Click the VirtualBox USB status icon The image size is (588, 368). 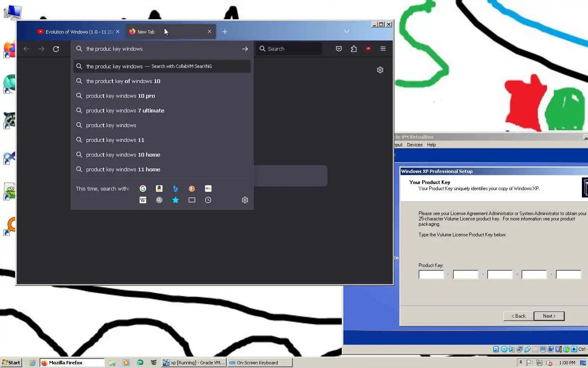coord(528,349)
